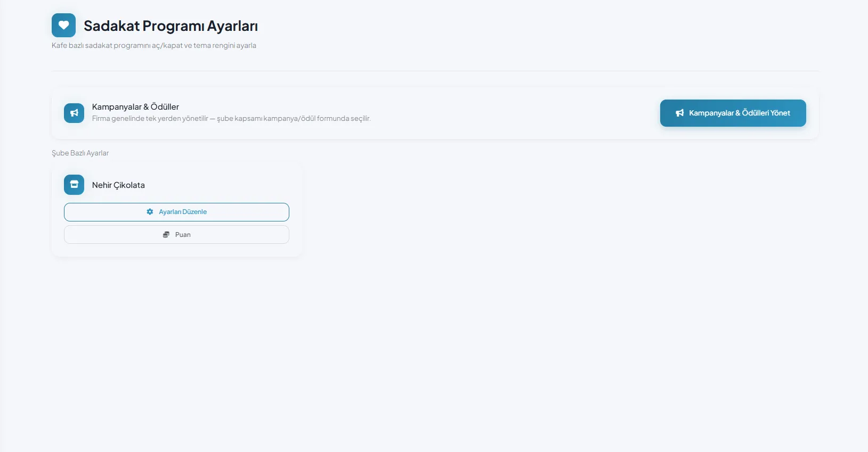Click the Sadakat Programı Ayarları heading
868x452 pixels.
pos(171,26)
